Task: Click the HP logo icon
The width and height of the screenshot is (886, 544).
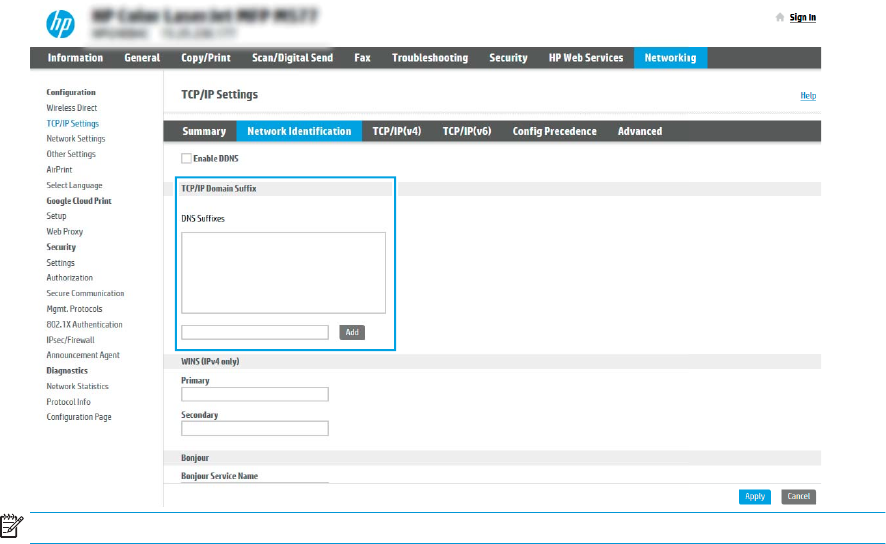Action: (x=62, y=22)
